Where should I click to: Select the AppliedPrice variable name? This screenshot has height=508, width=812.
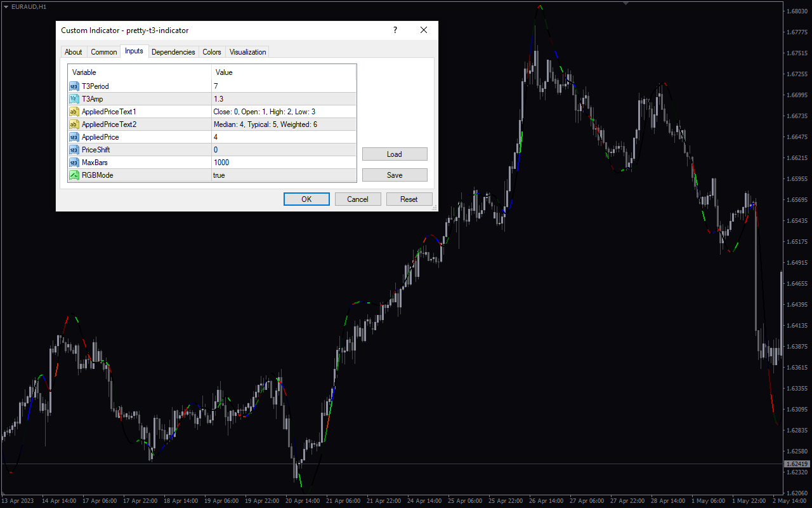(100, 137)
